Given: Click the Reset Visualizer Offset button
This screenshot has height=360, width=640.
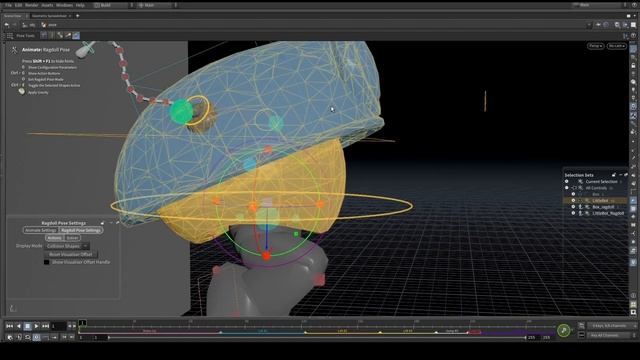Looking at the screenshot, I should [71, 254].
